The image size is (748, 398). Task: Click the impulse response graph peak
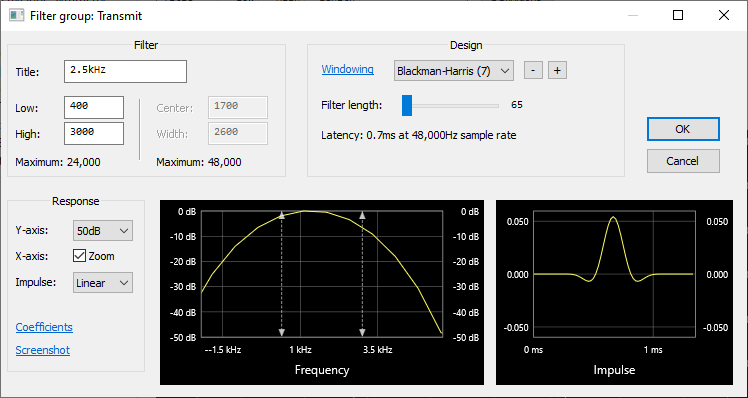(613, 218)
